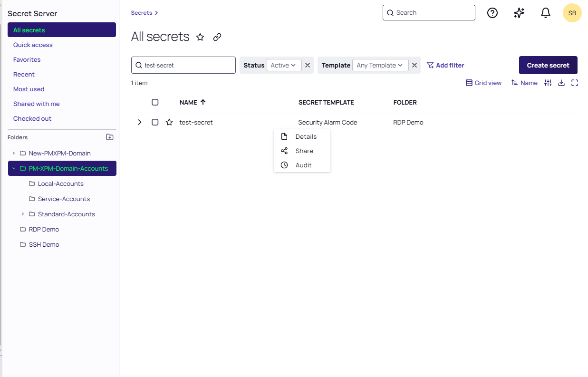Open the Status Active dropdown
Screen dimensions: 588x377
point(284,65)
